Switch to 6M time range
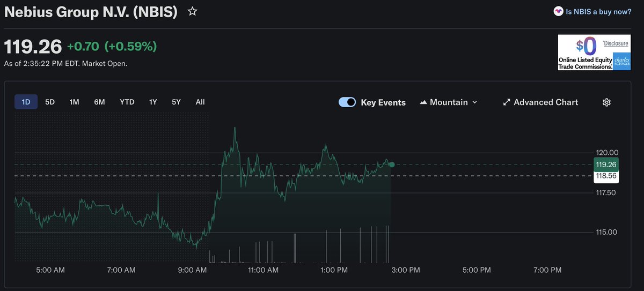Image resolution: width=644 pixels, height=291 pixels. (99, 102)
